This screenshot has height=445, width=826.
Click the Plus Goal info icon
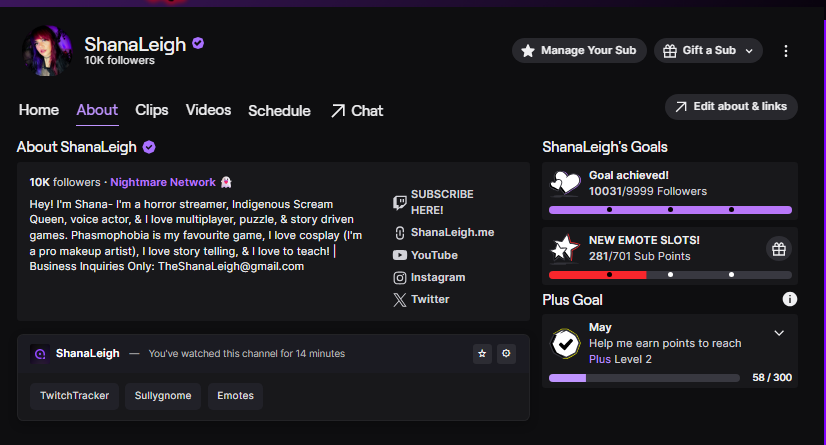pyautogui.click(x=789, y=299)
